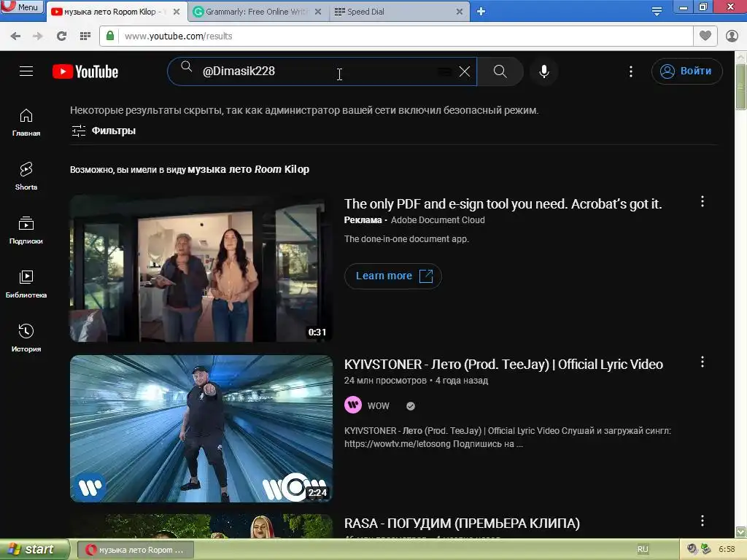This screenshot has height=560, width=747.
Task: Click the magnifier search button
Action: tap(500, 71)
